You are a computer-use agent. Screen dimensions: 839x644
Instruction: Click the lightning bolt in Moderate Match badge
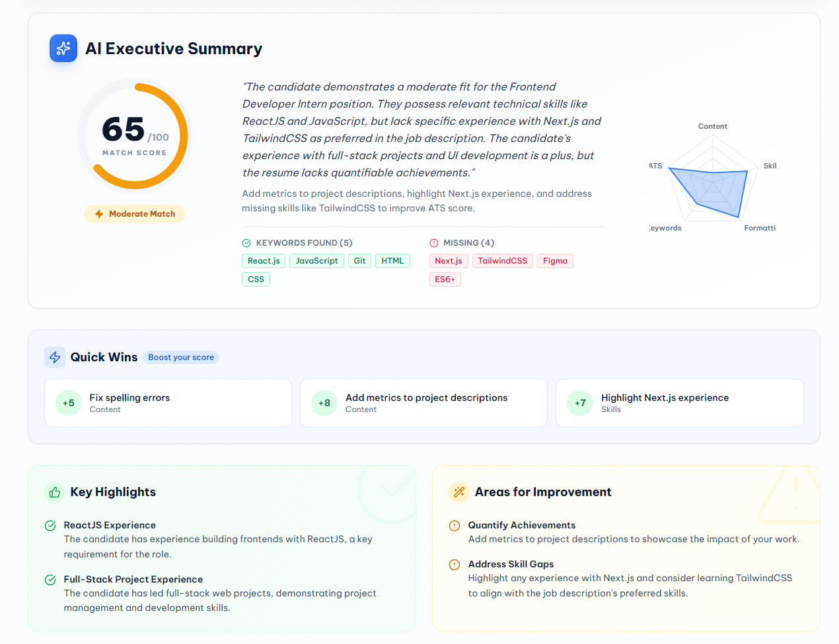point(99,214)
